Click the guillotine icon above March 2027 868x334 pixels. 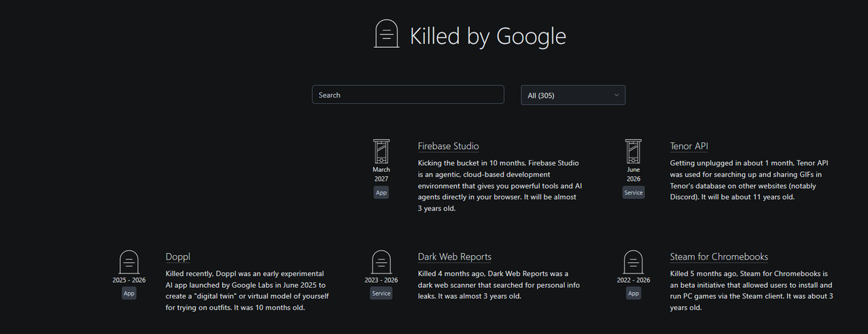(x=381, y=150)
